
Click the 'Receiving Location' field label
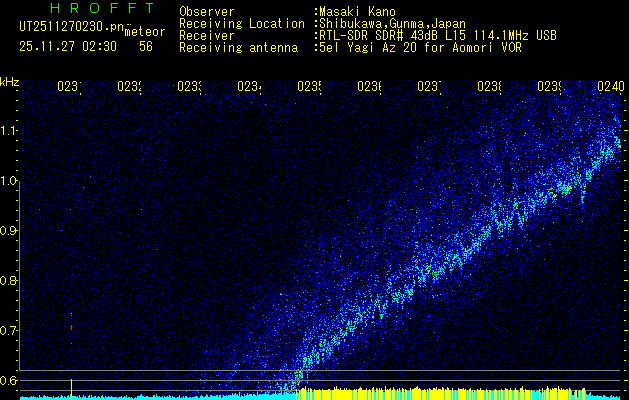click(x=242, y=24)
